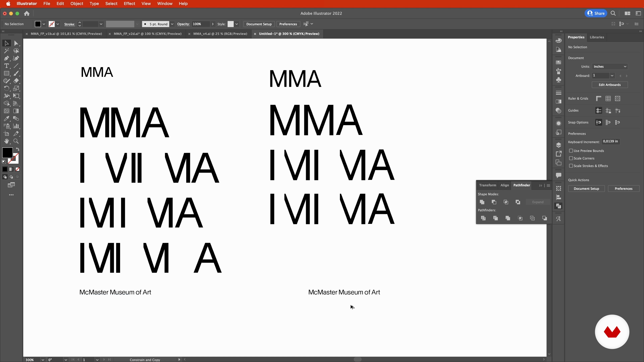This screenshot has width=644, height=362.
Task: Select the Rotate tool
Action: pyautogui.click(x=7, y=88)
